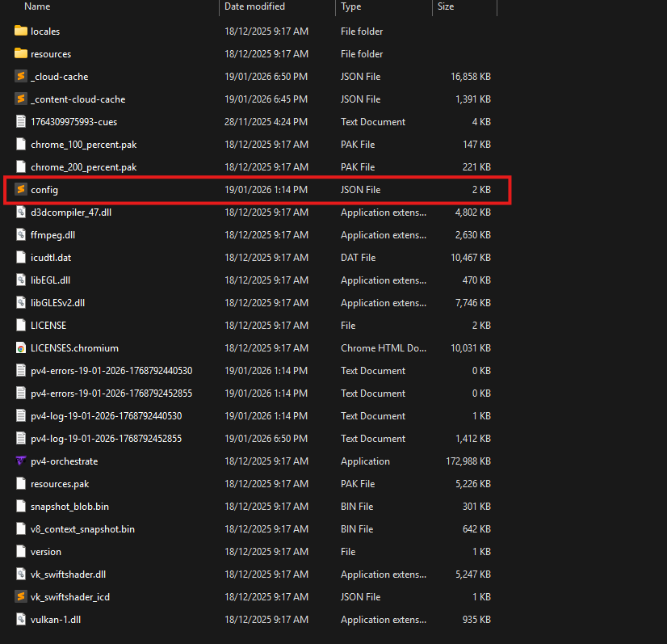
Task: Click the LICENSES.chromium Chrome icon
Action: click(21, 347)
